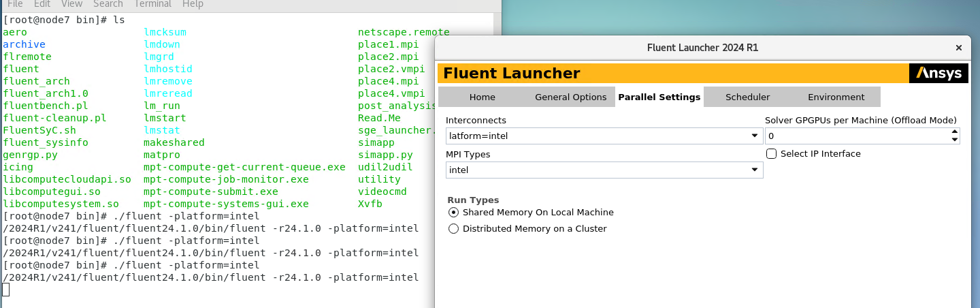Click 'lmstat' in the terminal listing

click(x=162, y=130)
